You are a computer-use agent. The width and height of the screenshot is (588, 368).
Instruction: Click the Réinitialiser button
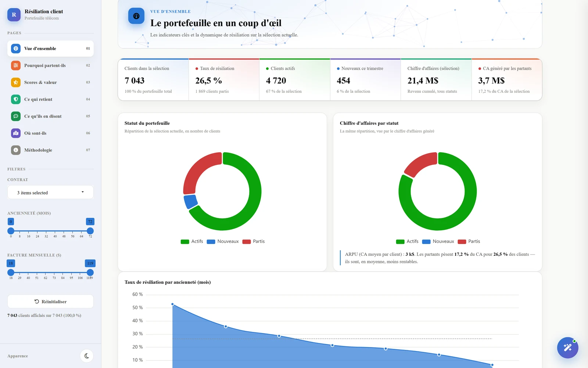click(50, 301)
